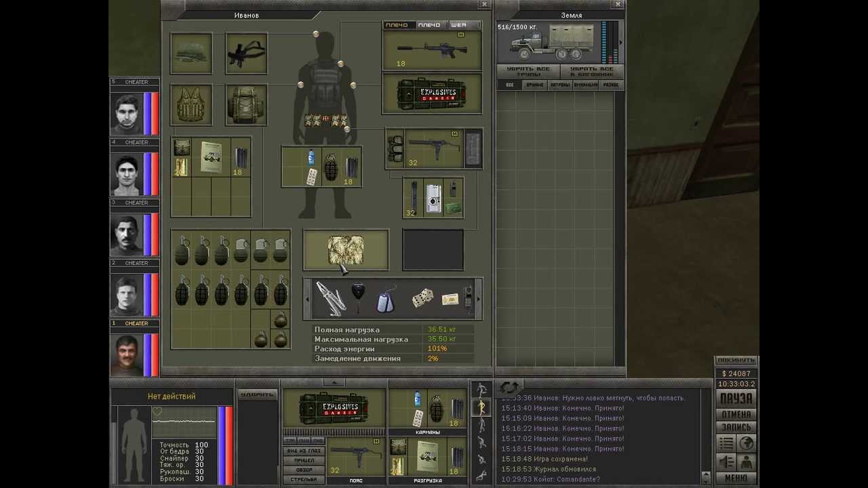The height and width of the screenshot is (488, 868).
Task: Pick the water bottle in pockets
Action: click(x=311, y=158)
